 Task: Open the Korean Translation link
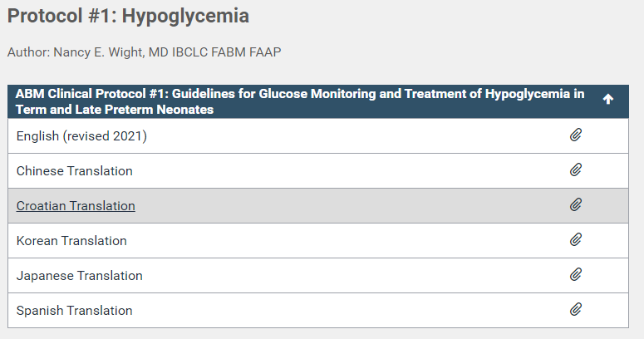tap(71, 241)
